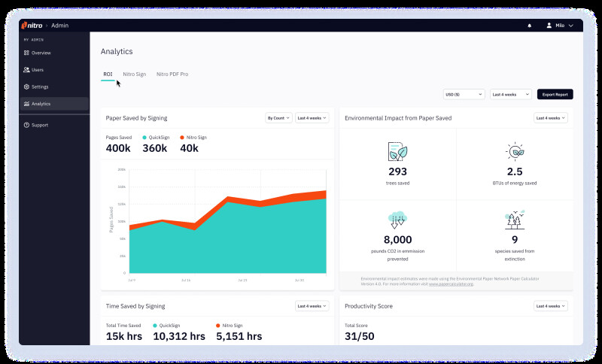Screen dimensions: 602x364
Task: Click the CO2 emission cloud icon
Action: click(x=397, y=220)
